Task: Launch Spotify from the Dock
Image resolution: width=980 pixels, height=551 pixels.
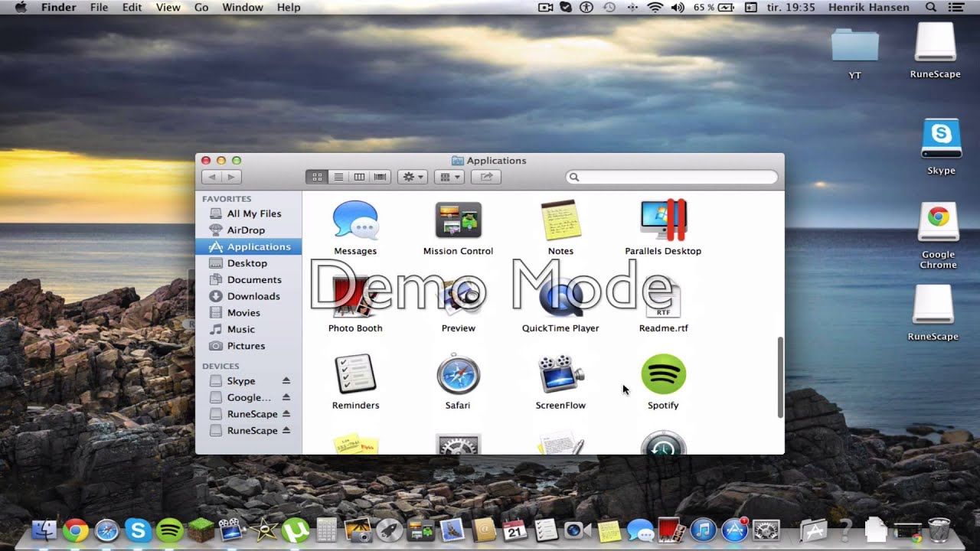Action: pyautogui.click(x=169, y=530)
